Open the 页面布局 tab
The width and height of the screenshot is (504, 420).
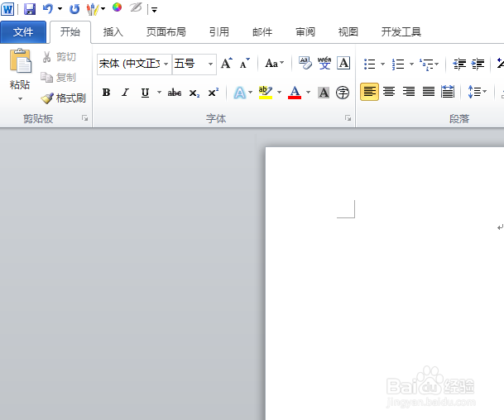coord(166,31)
